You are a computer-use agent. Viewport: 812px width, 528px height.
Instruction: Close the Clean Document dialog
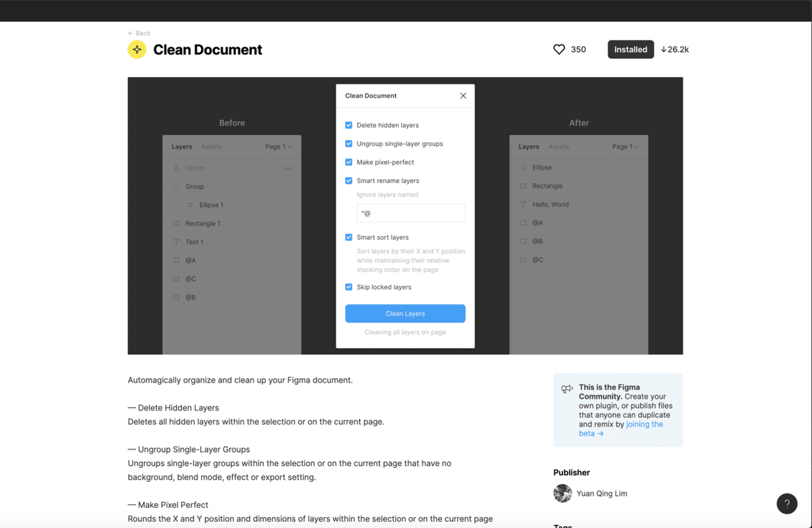pyautogui.click(x=463, y=95)
